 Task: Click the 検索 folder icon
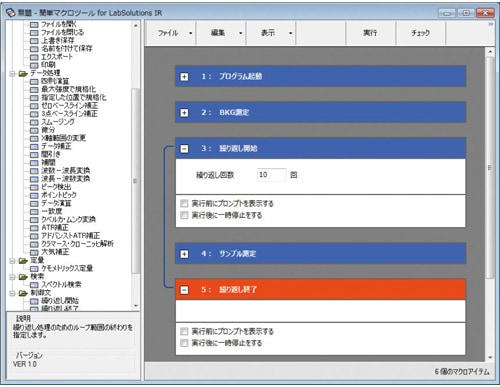[23, 277]
